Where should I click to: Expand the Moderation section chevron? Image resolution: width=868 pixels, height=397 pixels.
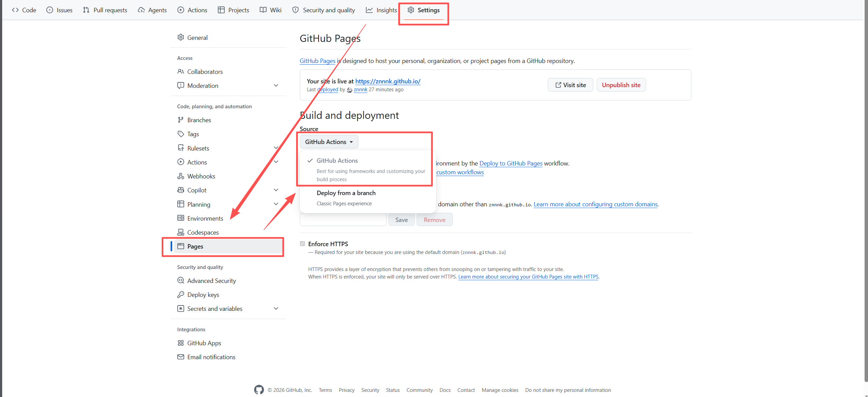pyautogui.click(x=276, y=85)
